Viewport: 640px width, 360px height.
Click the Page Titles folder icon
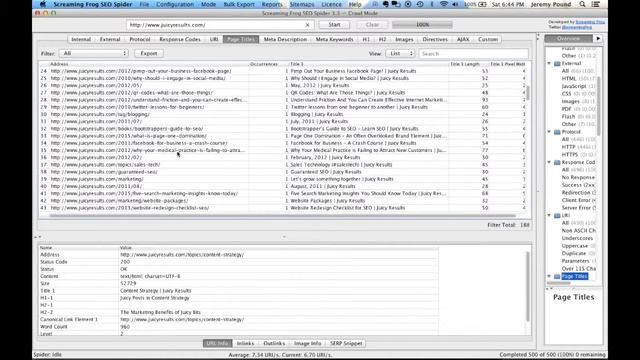click(x=557, y=277)
